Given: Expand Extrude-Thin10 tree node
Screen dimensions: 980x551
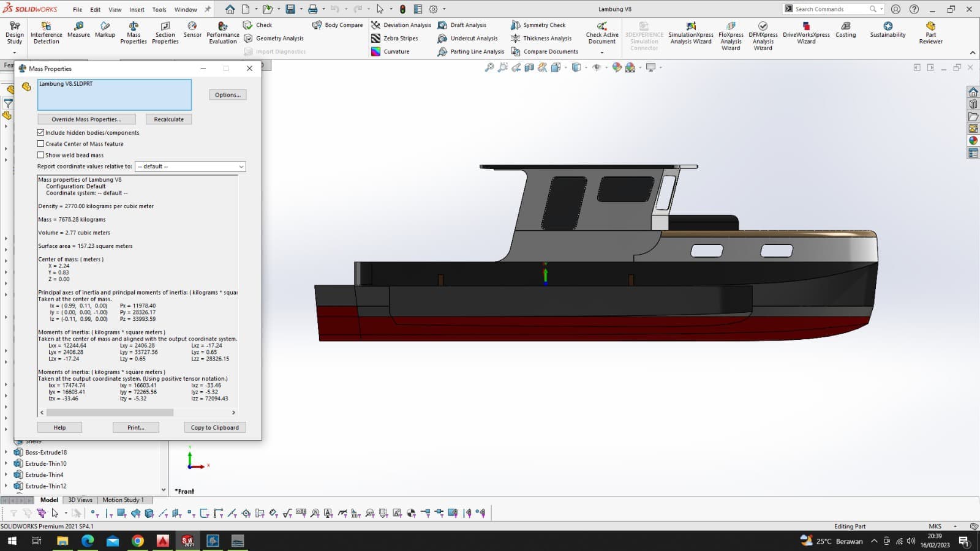Looking at the screenshot, I should point(6,463).
